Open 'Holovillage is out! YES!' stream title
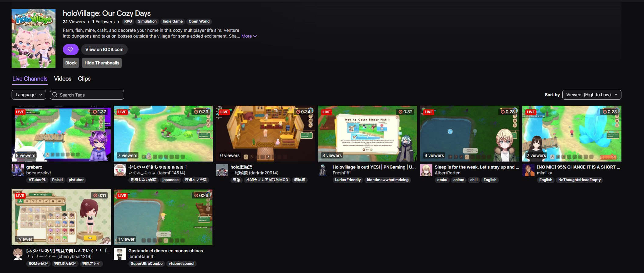 pyautogui.click(x=374, y=167)
